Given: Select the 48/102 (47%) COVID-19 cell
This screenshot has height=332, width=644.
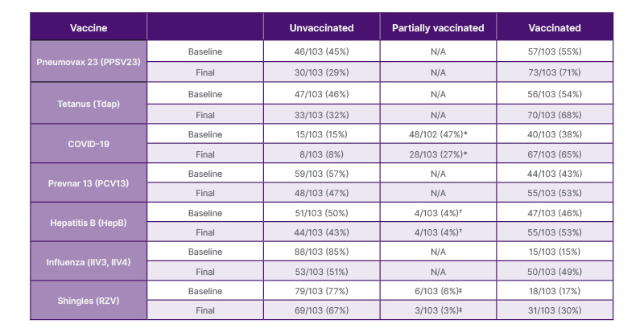Looking at the screenshot, I should click(438, 134).
